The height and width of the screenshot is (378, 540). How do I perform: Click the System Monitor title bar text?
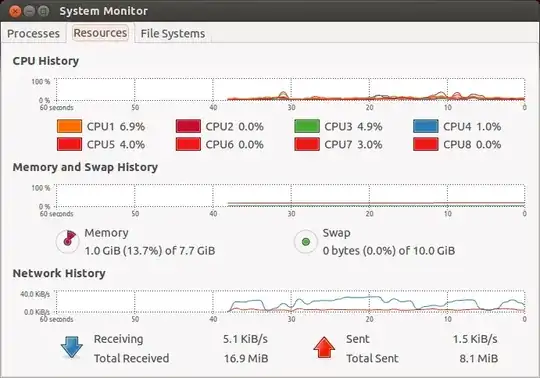coord(104,11)
